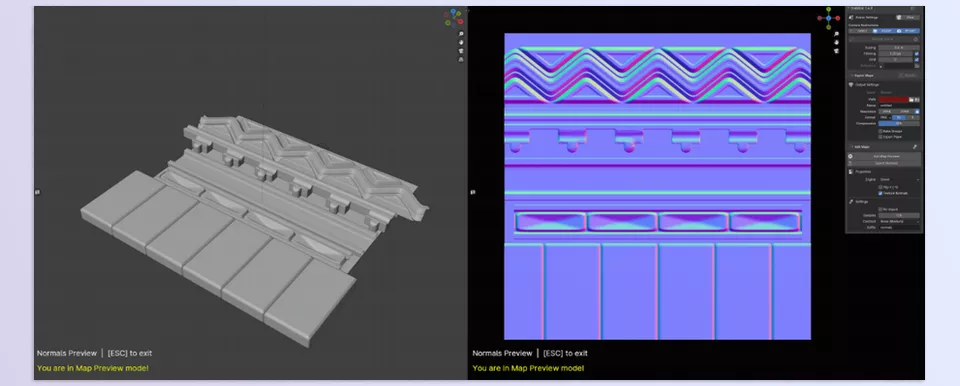Switch perspective/orthographic icon in left viewport

[x=461, y=59]
